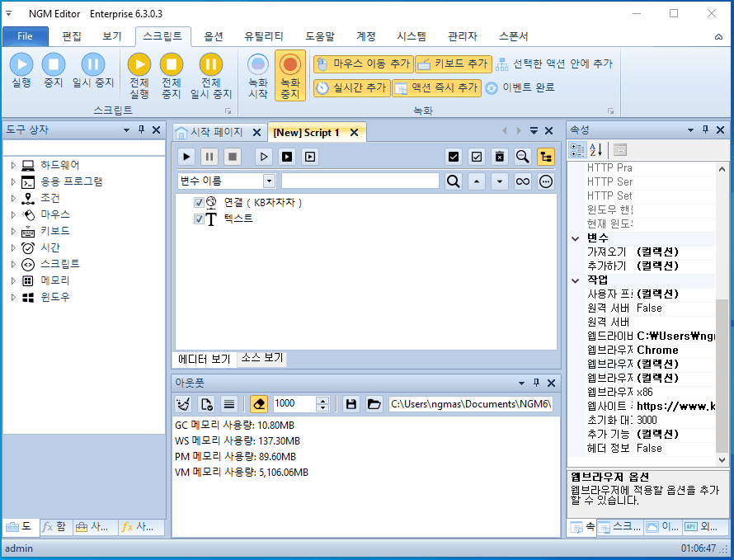
Task: Open the 유틸리티 ribbon tab
Action: coord(264,36)
